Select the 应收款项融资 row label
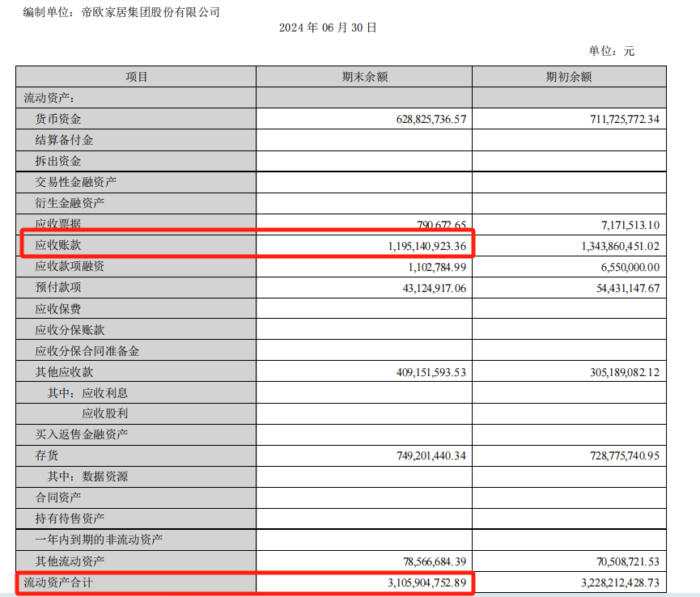Image resolution: width=700 pixels, height=597 pixels. (70, 266)
